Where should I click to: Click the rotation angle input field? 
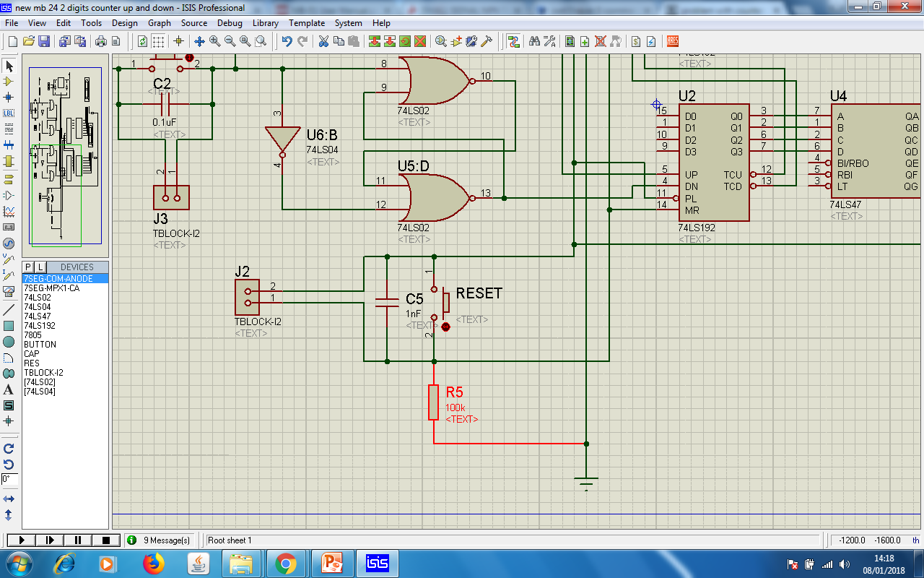click(9, 480)
